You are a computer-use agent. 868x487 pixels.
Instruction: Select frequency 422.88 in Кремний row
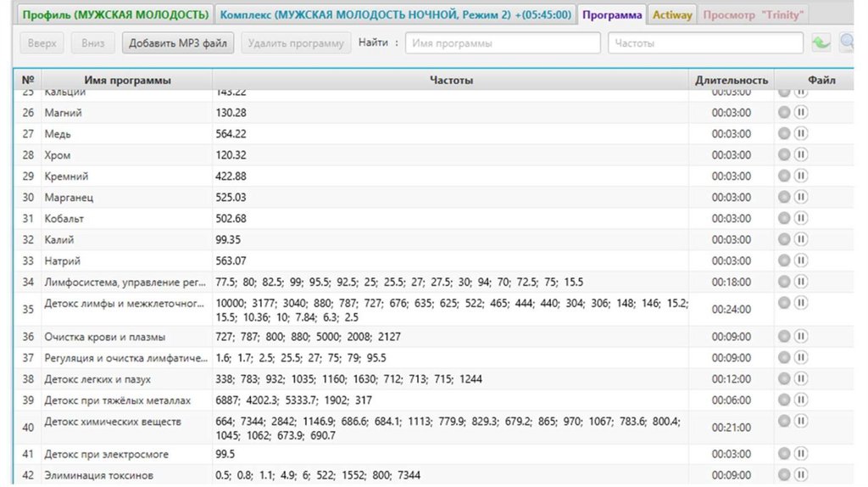(231, 176)
